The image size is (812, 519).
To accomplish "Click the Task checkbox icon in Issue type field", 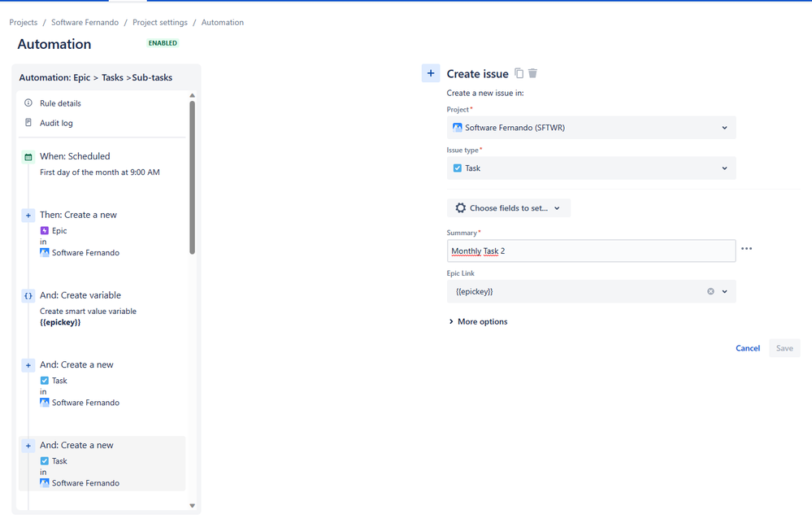I will click(458, 168).
